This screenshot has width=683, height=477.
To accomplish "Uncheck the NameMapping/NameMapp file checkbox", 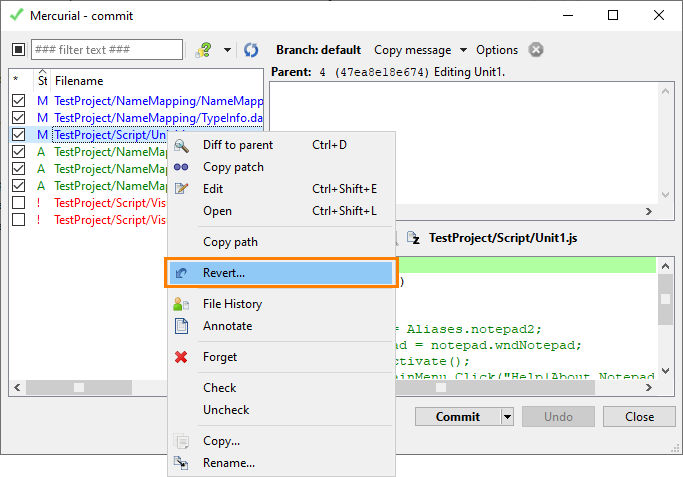I will 18,101.
